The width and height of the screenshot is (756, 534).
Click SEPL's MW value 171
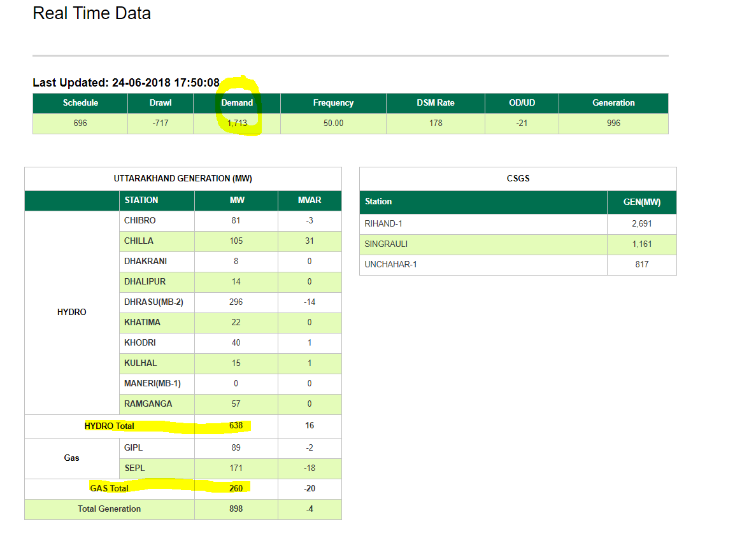236,468
